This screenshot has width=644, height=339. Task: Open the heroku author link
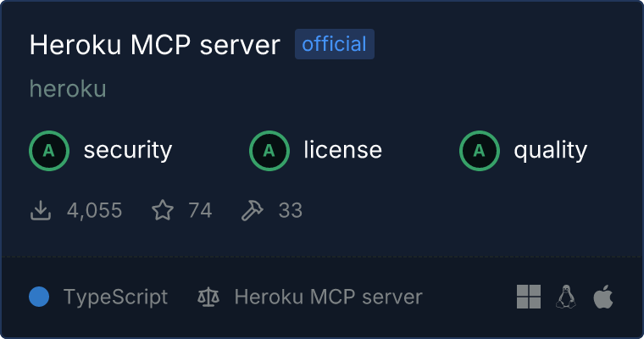[68, 88]
